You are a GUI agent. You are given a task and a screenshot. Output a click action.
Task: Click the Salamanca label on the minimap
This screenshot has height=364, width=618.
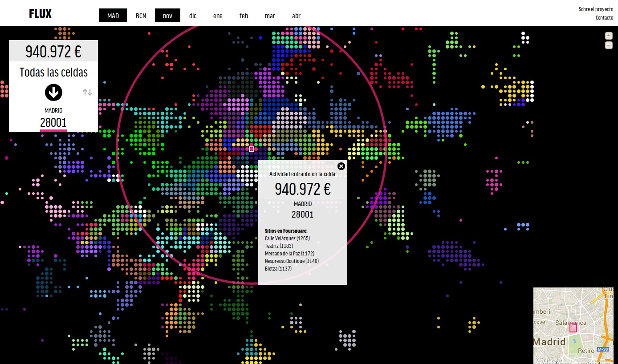pyautogui.click(x=571, y=322)
